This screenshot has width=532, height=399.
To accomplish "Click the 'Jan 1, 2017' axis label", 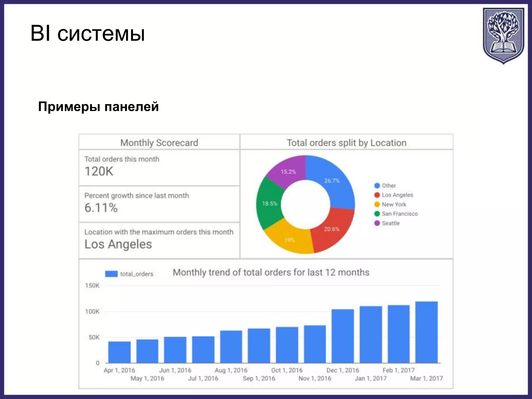I will (371, 378).
